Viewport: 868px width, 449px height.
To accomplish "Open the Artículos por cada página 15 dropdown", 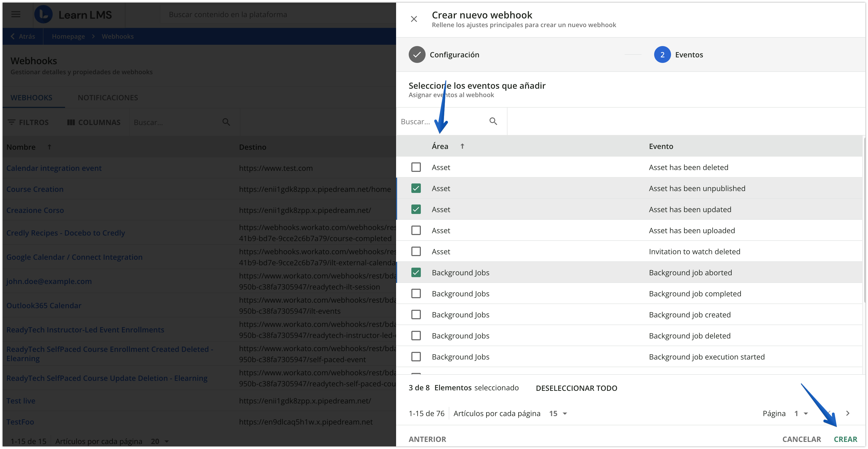I will click(x=558, y=413).
